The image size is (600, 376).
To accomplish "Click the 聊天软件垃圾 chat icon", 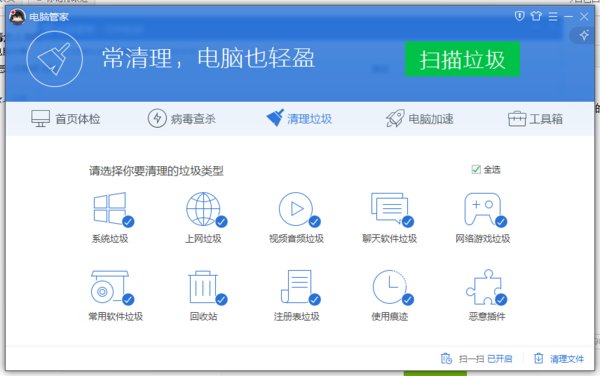I will click(x=389, y=208).
